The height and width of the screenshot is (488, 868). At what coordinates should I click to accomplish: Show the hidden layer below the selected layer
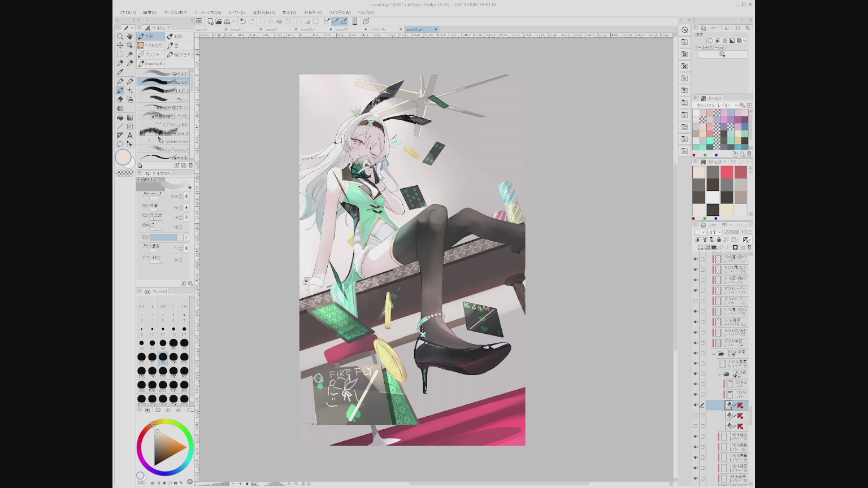click(x=695, y=416)
